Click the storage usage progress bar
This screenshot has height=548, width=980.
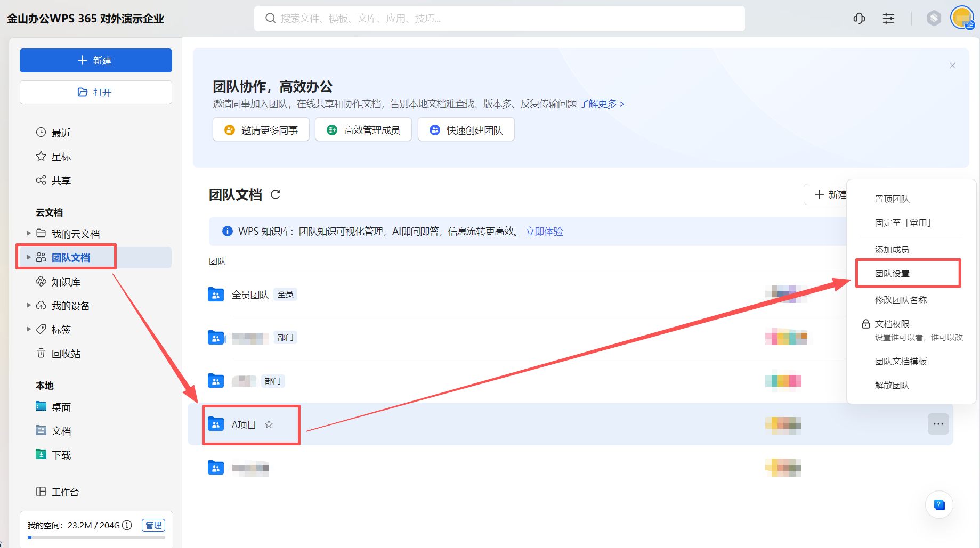pyautogui.click(x=96, y=537)
